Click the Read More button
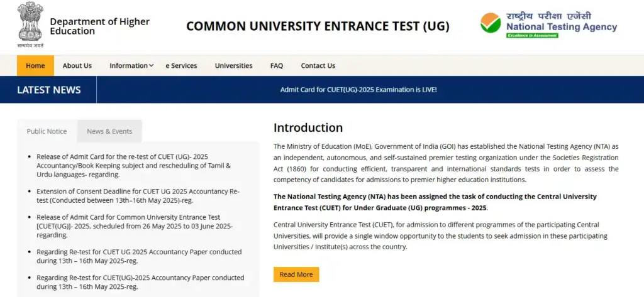This screenshot has height=297, width=644. (296, 274)
